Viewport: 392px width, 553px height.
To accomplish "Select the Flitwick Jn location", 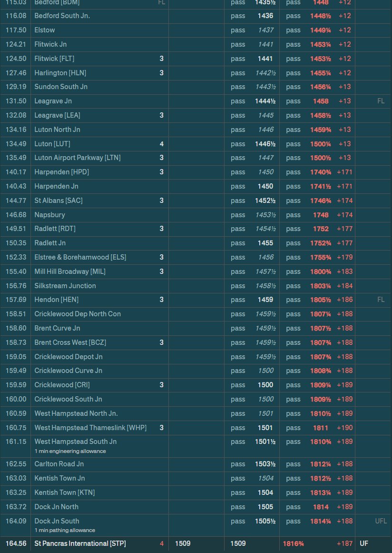I will pyautogui.click(x=50, y=44).
